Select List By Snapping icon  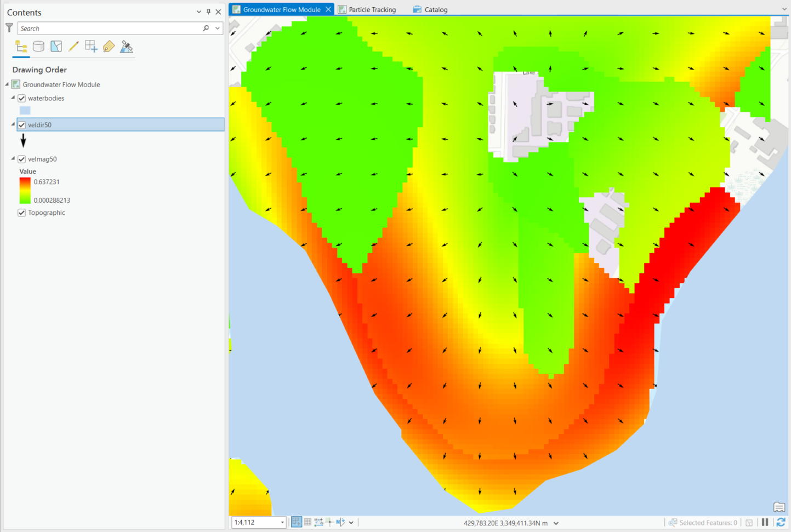pos(91,47)
